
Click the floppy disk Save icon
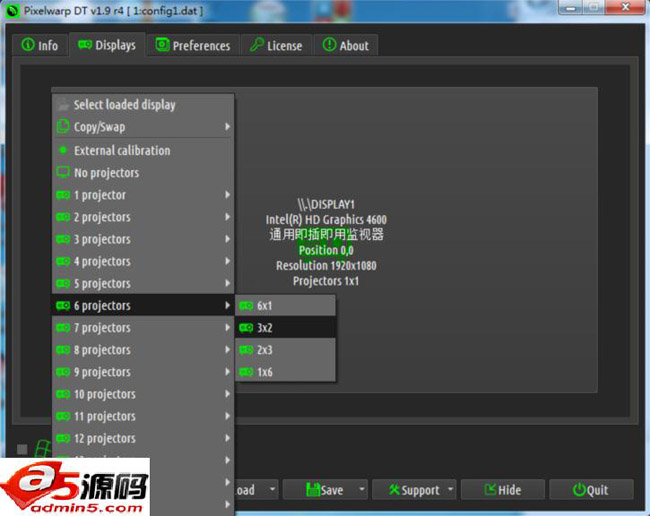(313, 489)
